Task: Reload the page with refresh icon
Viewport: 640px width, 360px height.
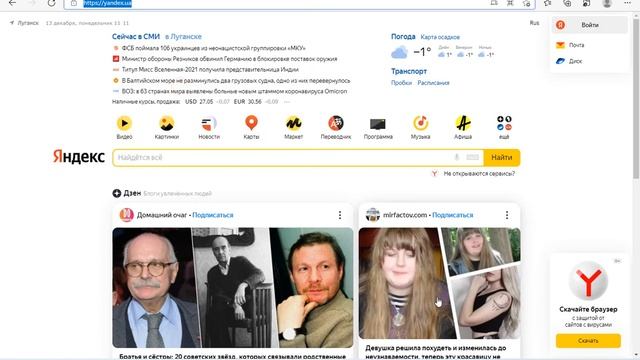Action: (51, 3)
